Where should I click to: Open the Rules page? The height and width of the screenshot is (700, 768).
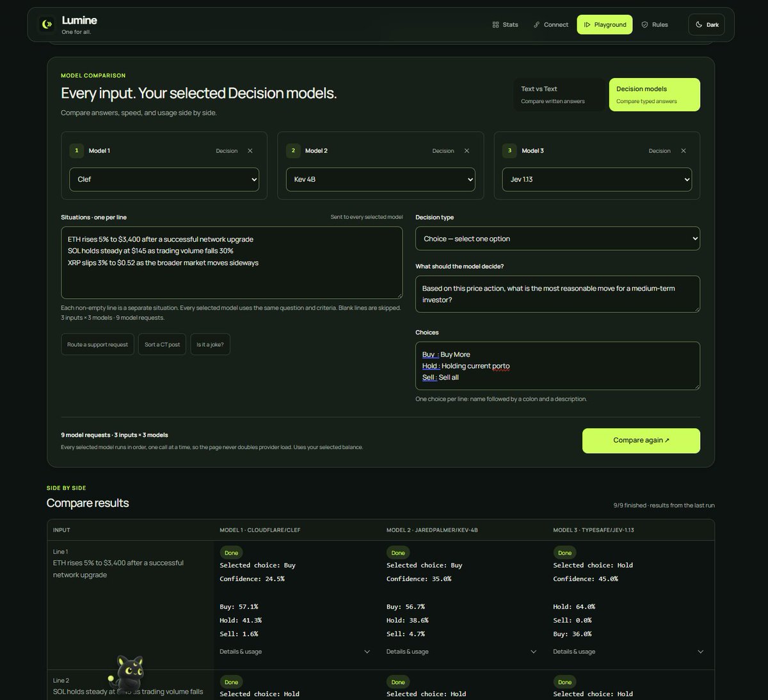pos(655,25)
